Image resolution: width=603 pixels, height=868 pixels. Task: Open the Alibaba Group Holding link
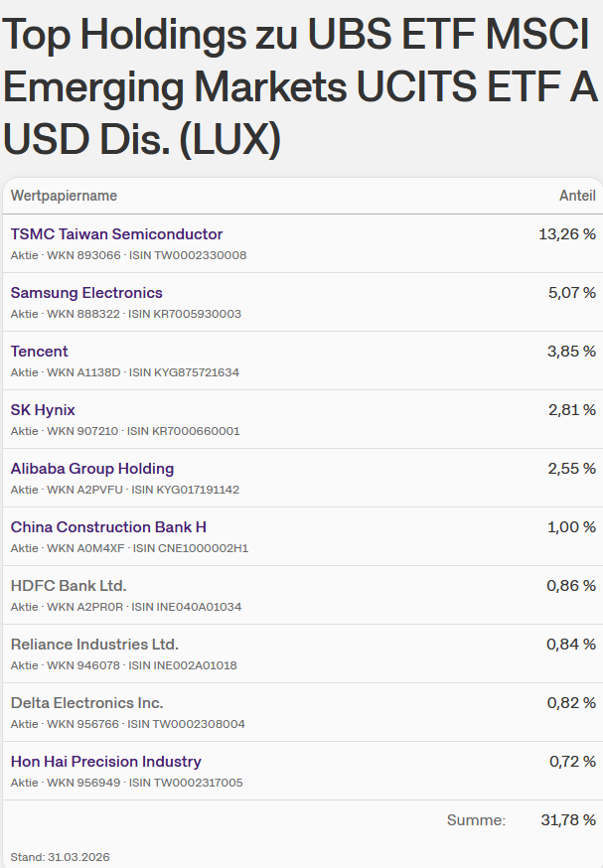pos(92,469)
